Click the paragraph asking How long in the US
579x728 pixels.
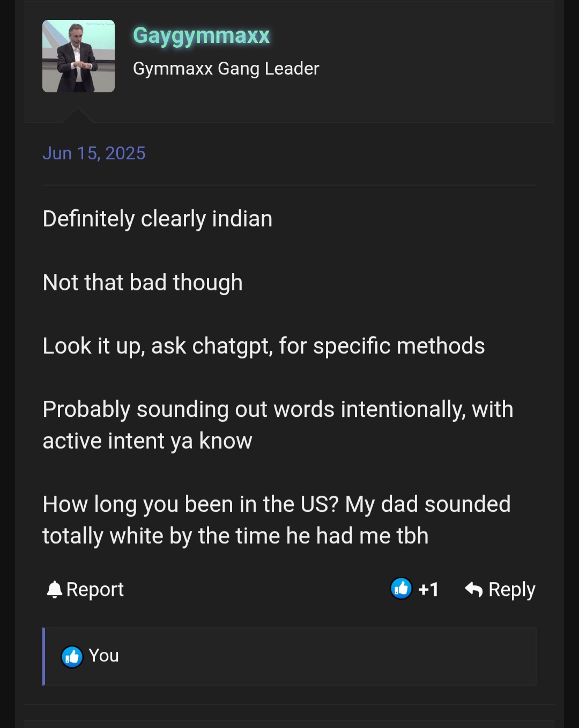277,520
